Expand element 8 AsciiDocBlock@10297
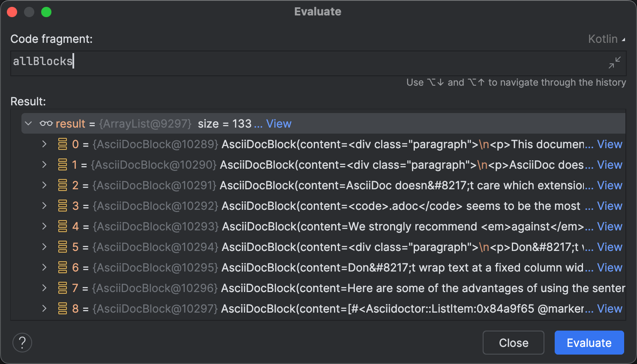The height and width of the screenshot is (364, 637). [x=44, y=309]
